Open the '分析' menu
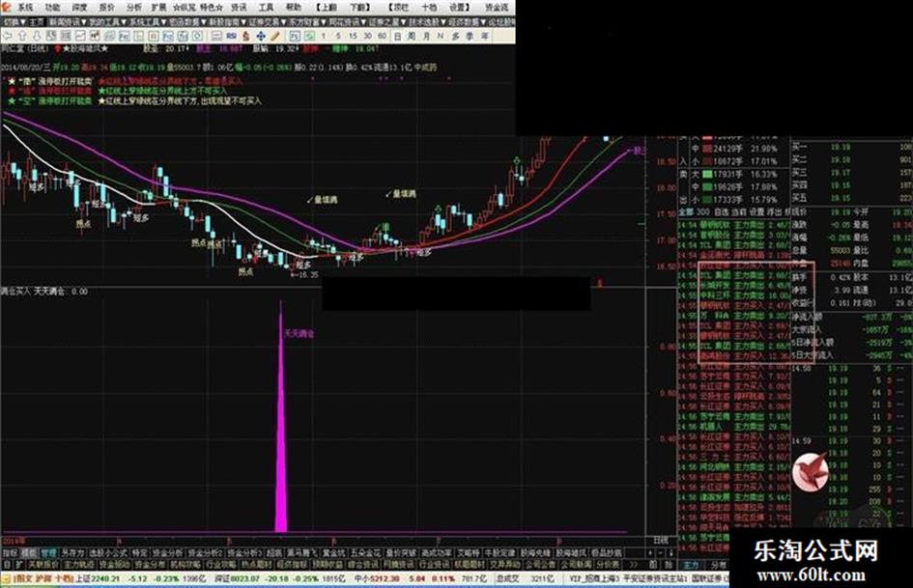 click(134, 7)
